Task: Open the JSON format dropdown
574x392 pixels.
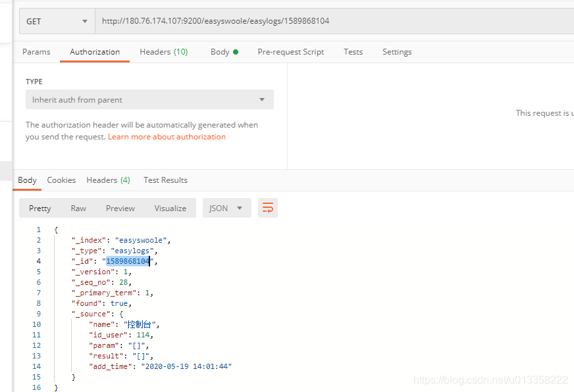Action: point(226,207)
